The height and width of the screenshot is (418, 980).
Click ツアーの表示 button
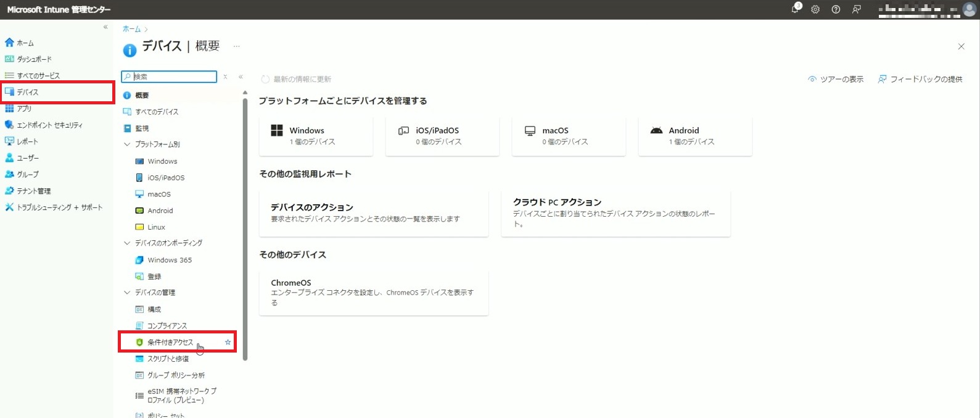(836, 79)
